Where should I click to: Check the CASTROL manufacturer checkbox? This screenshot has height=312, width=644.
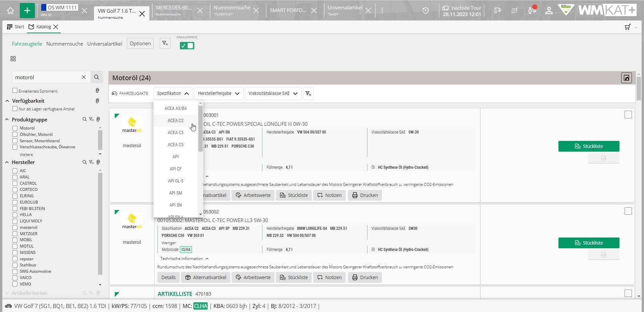(x=15, y=184)
